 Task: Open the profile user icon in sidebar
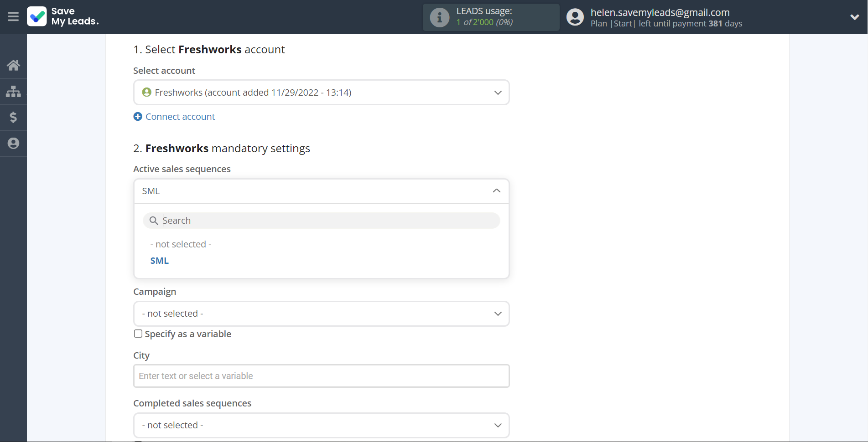click(13, 143)
